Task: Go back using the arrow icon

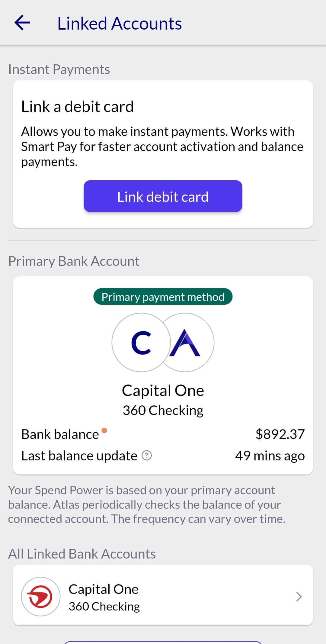Action: coord(22,23)
